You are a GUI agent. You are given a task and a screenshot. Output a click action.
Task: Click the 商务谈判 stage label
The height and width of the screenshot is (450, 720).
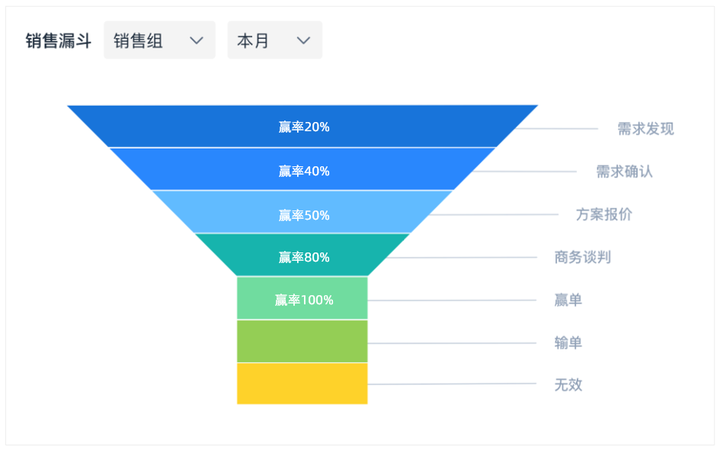pos(583,257)
